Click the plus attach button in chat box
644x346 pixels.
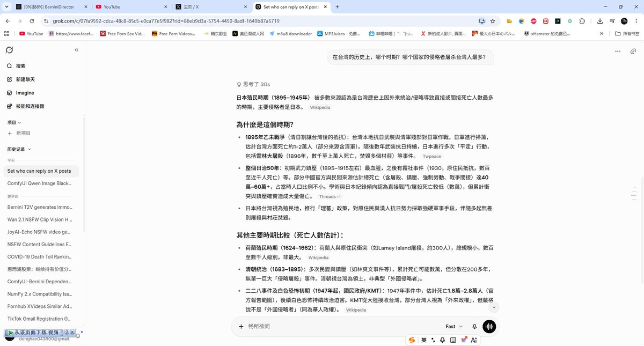(241, 326)
